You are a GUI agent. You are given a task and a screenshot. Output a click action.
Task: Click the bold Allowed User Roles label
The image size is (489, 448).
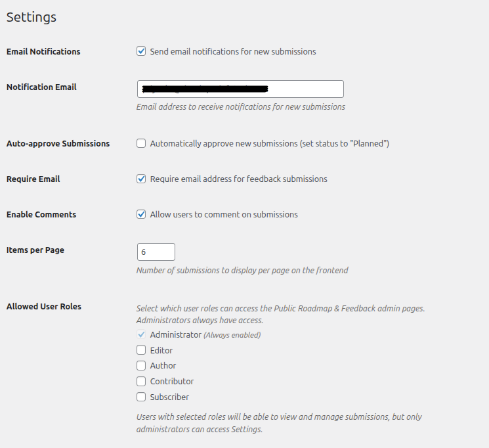coord(44,306)
